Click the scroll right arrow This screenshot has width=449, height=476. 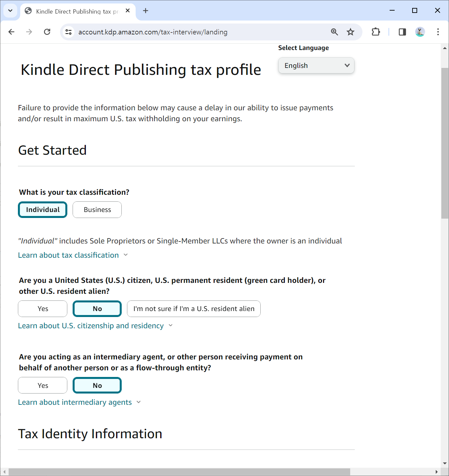[437, 472]
